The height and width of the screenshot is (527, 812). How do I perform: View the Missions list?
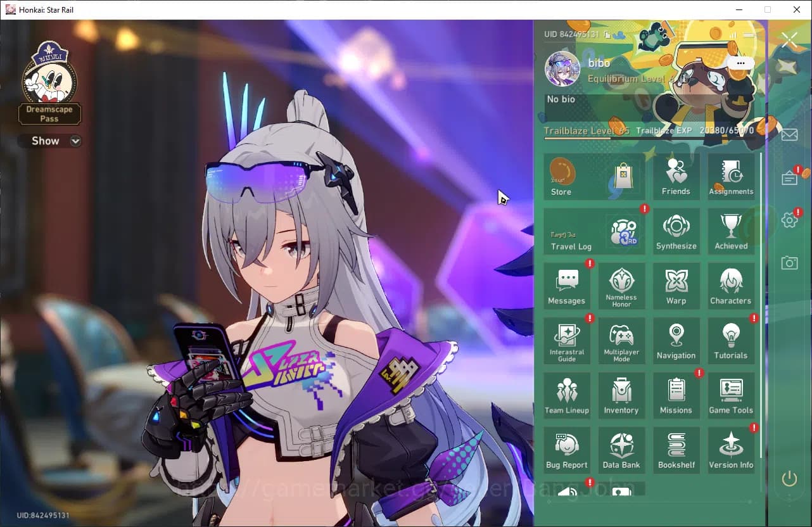(x=676, y=395)
